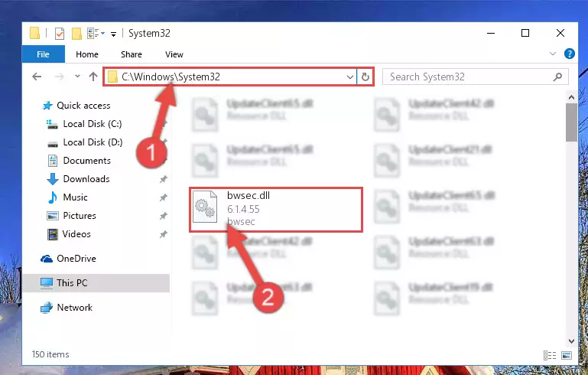Screen dimensions: 588x375
Task: Click the vertical scrollbar thumb
Action: (x=571, y=122)
